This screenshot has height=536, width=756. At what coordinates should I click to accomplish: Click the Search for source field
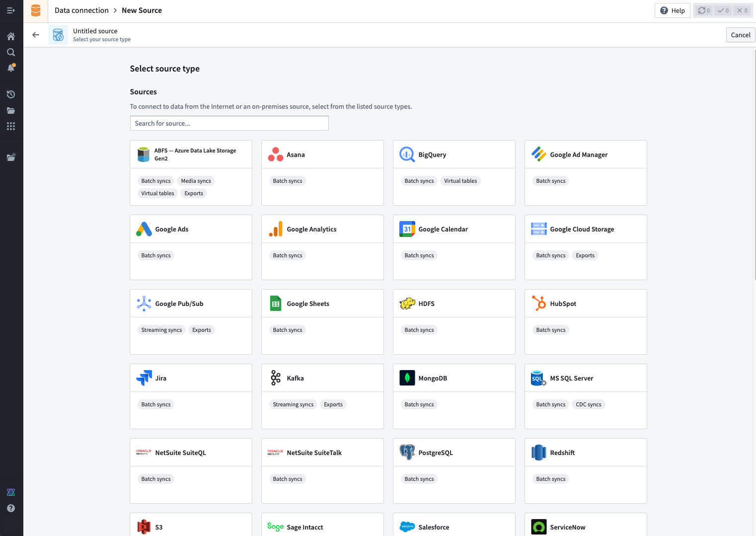tap(229, 123)
